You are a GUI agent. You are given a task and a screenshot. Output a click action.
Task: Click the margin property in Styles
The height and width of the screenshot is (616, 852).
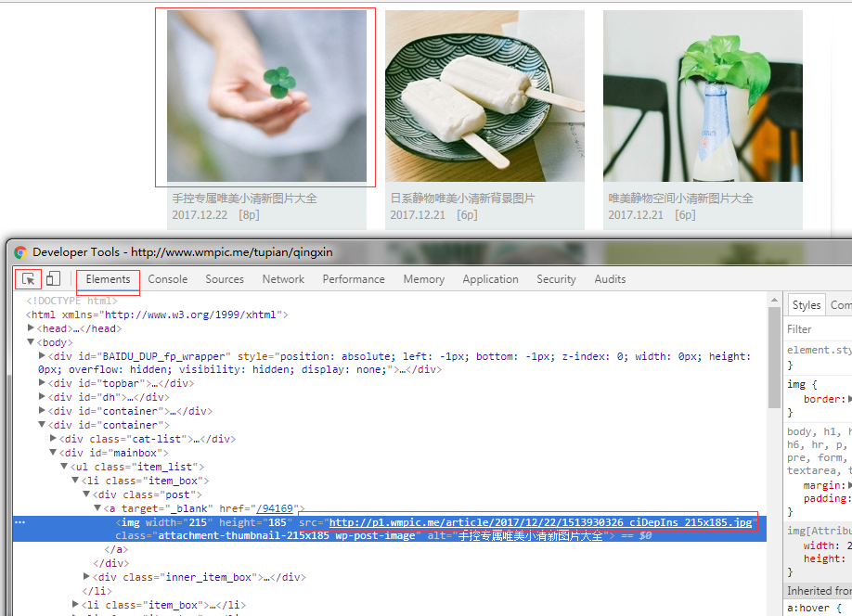click(824, 485)
